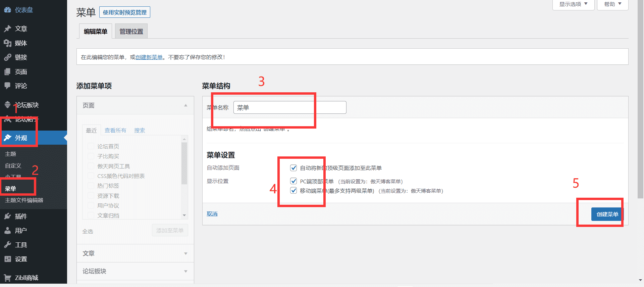Open the 菜单 submenu item
The image size is (644, 287).
10,189
